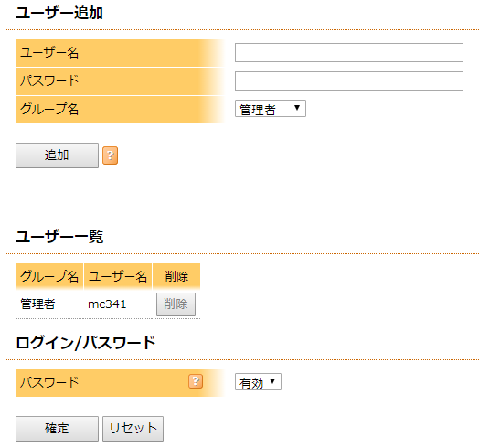The image size is (479, 448).
Task: Focus the パスワード input in ユーザー追加
Action: 349,81
